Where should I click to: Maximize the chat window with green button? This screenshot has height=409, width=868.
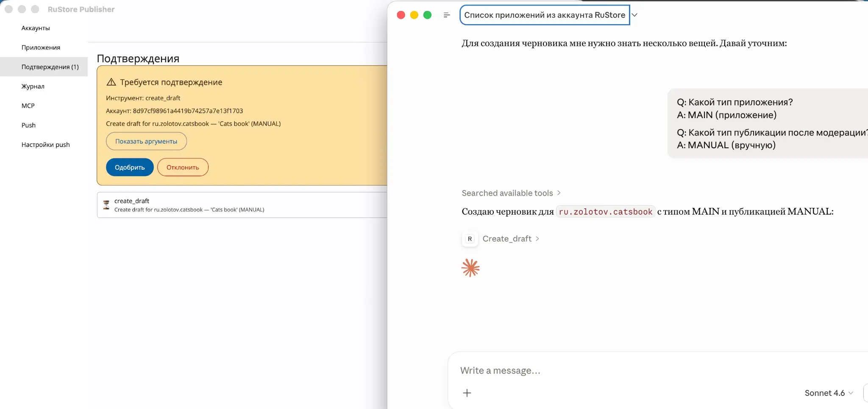(x=427, y=15)
